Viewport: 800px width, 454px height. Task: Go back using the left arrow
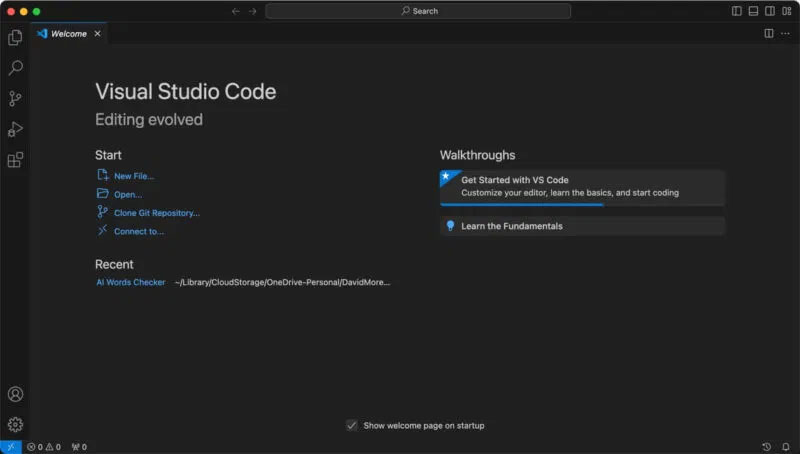click(236, 11)
